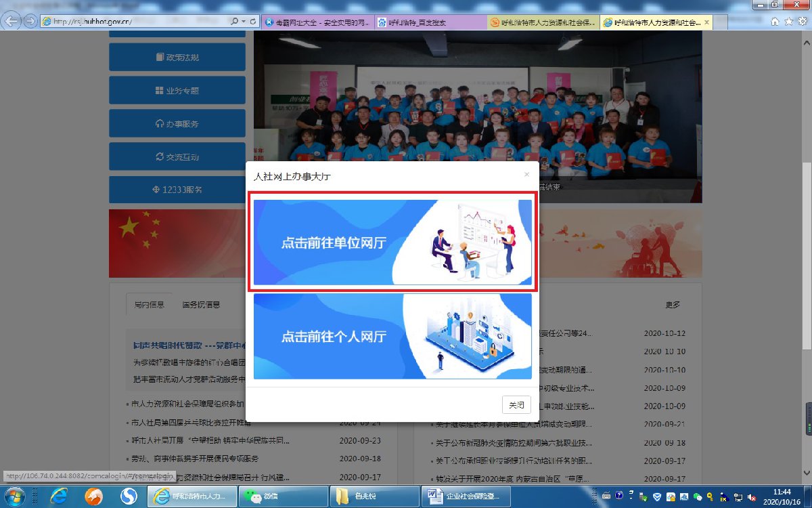Open headline 同声共唱时代赞歌
This screenshot has height=508, width=812.
click(x=188, y=344)
